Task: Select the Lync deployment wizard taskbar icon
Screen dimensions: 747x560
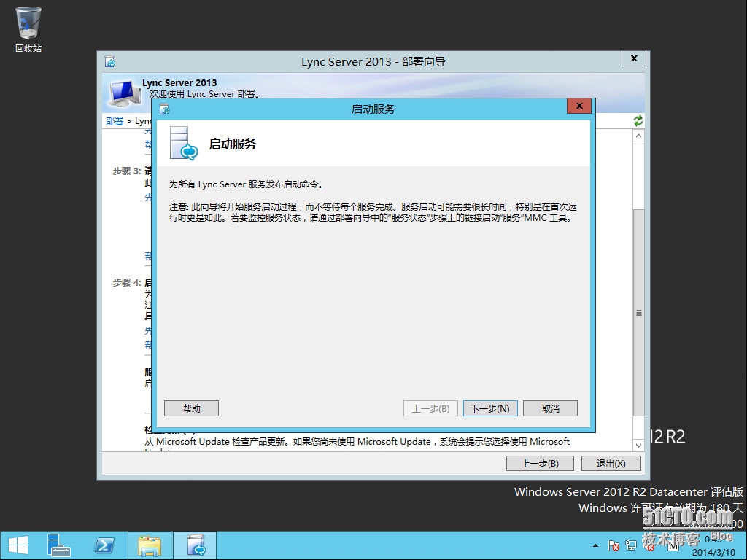Action: pos(196,545)
